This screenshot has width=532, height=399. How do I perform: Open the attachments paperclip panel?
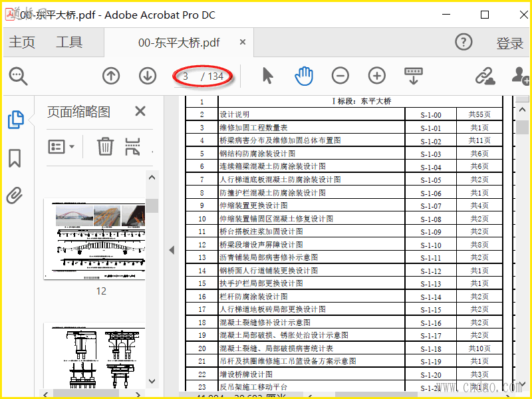coord(15,195)
